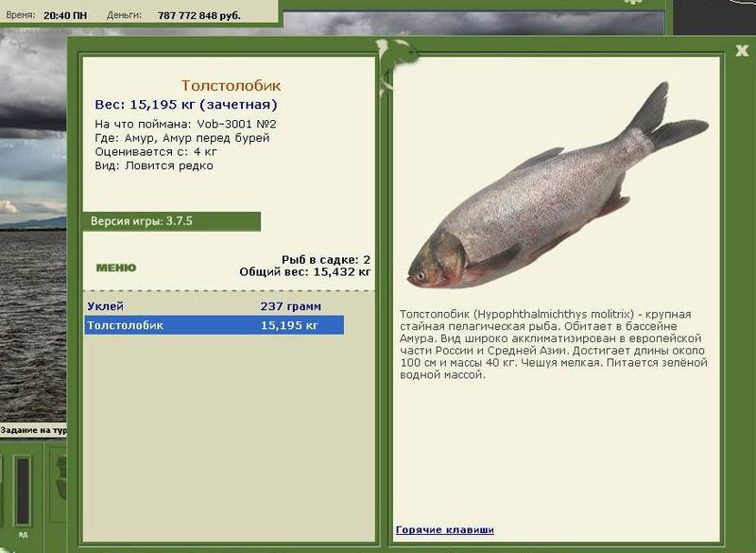Screen dimensions: 756x553
Task: Click the Оценивается с: 4 кг line
Action: [x=156, y=152]
